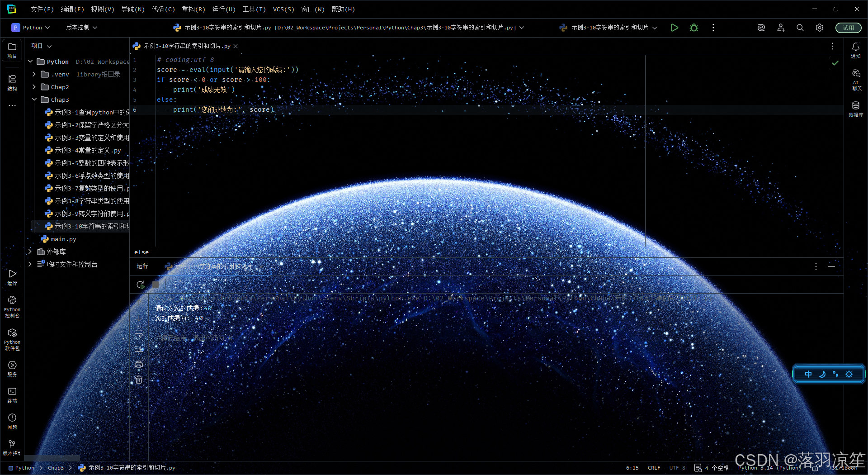The image size is (868, 475).
Task: Expand the .venv folder
Action: [34, 74]
